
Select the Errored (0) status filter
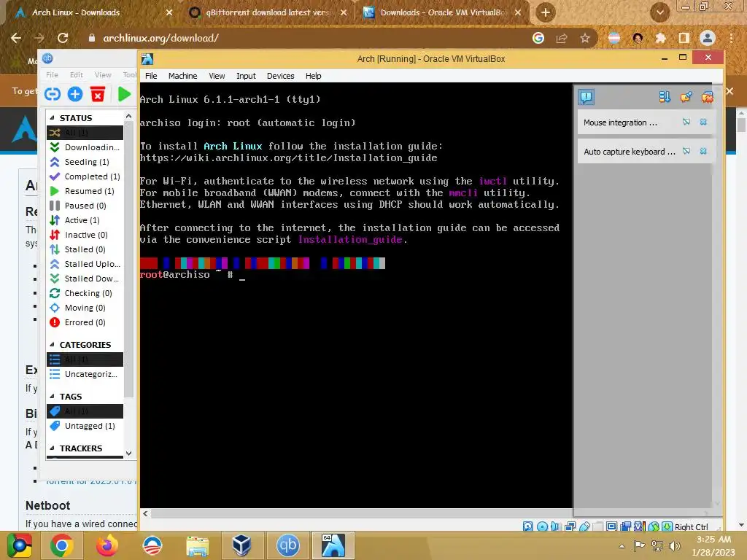click(x=85, y=322)
